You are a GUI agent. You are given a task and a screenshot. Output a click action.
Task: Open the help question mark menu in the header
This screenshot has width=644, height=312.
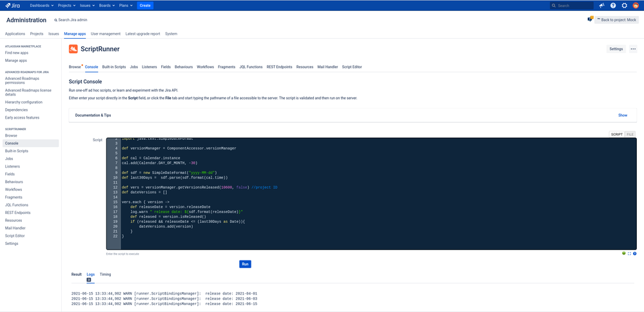pos(613,6)
